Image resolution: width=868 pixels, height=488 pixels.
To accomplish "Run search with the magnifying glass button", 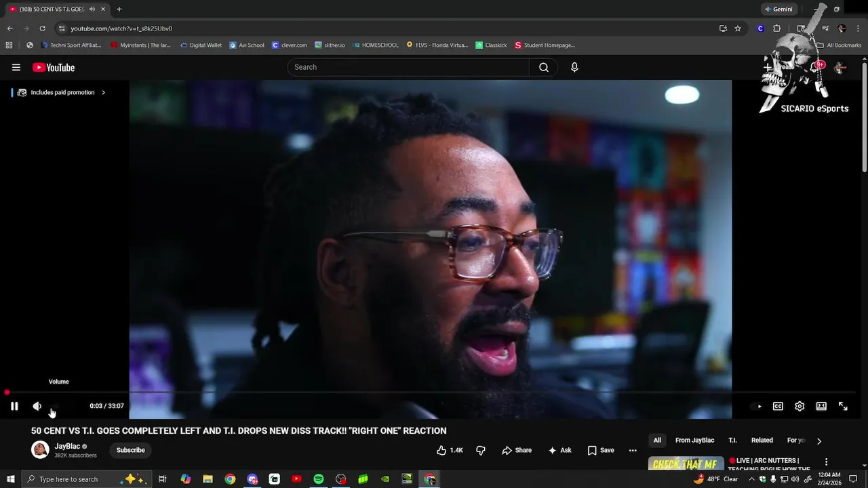I will pos(544,67).
